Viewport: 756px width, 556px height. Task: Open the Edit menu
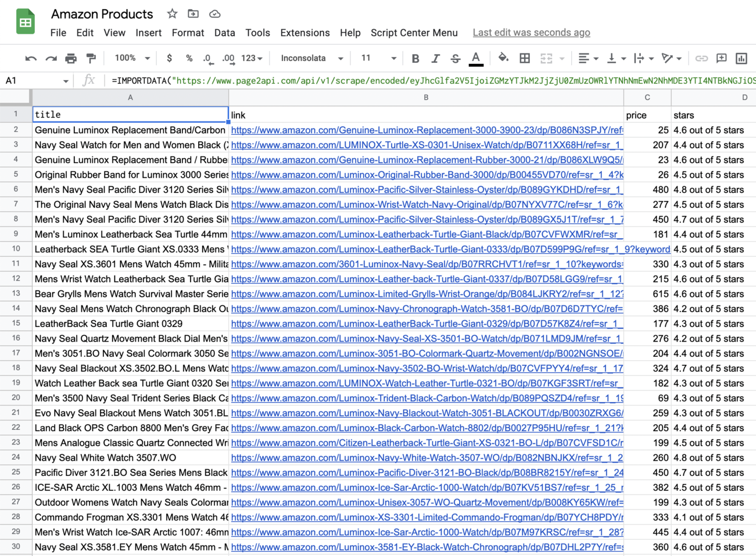[x=85, y=33]
